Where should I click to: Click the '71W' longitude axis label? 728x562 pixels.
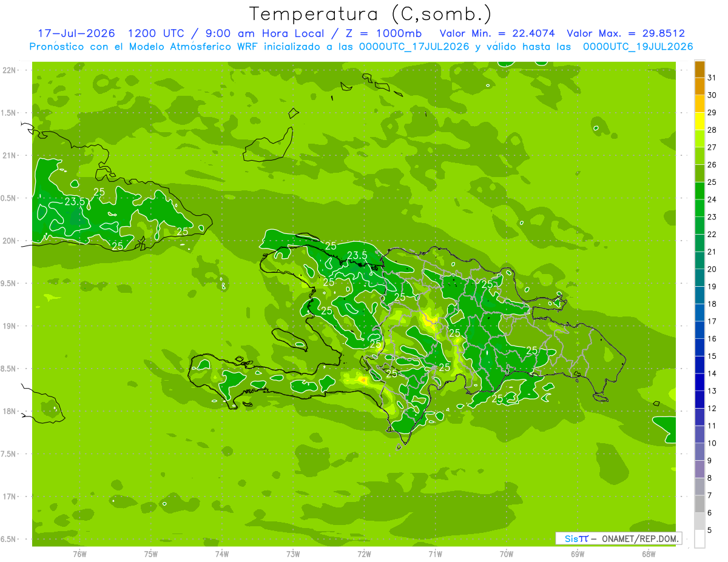pyautogui.click(x=435, y=554)
